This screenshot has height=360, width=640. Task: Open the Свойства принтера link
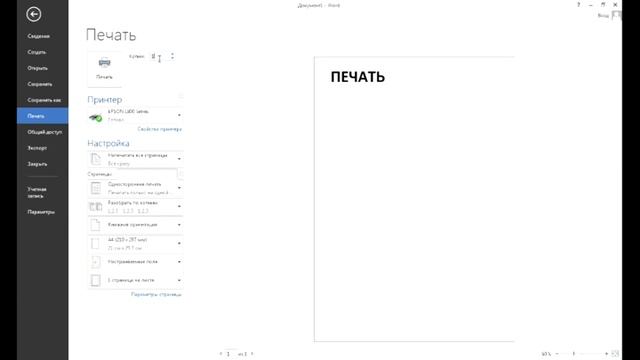pyautogui.click(x=159, y=129)
